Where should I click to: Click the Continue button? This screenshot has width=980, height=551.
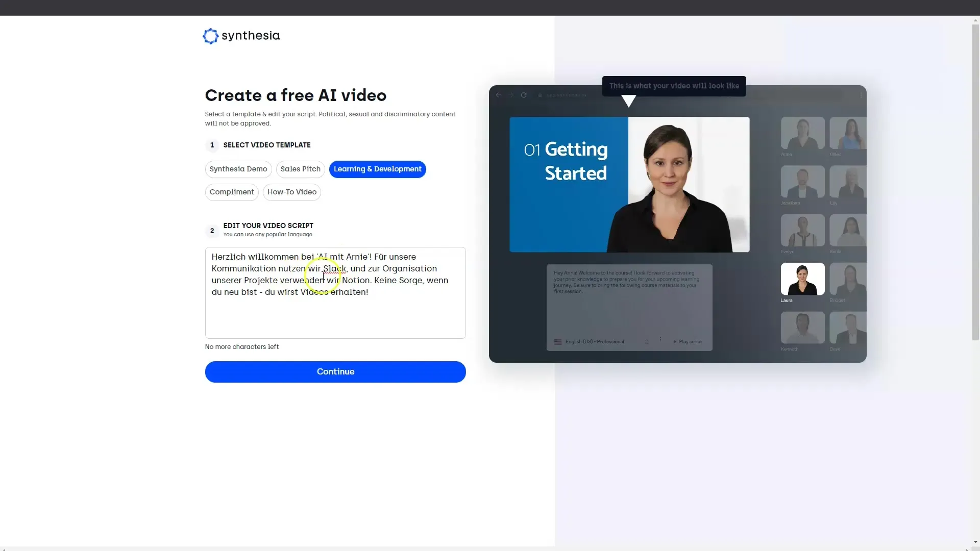[x=335, y=371]
